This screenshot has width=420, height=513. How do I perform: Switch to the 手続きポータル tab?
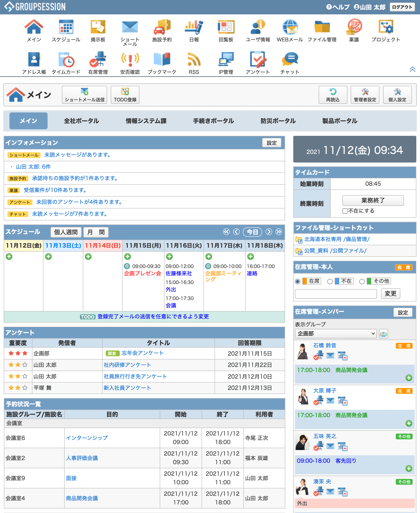(214, 121)
